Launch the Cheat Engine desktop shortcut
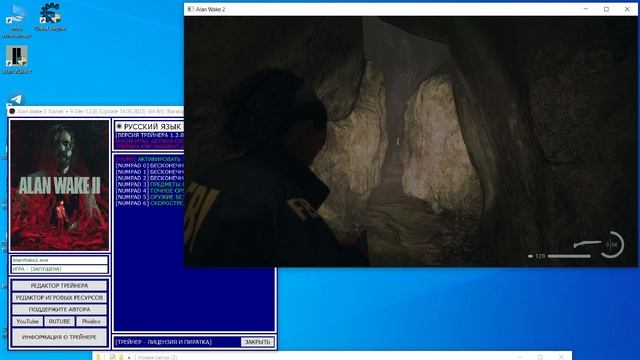 [x=50, y=17]
